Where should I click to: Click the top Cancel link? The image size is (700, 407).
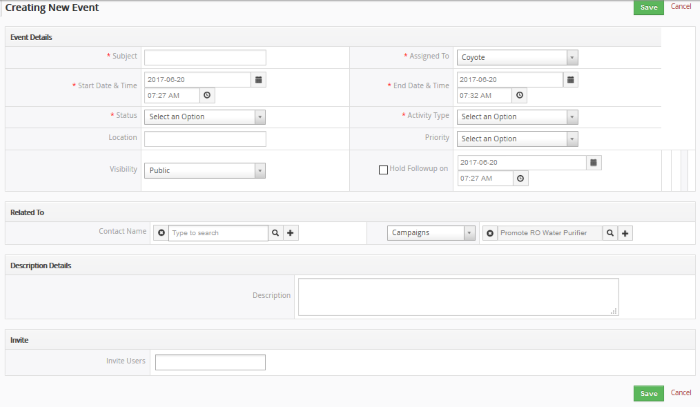pos(681,6)
